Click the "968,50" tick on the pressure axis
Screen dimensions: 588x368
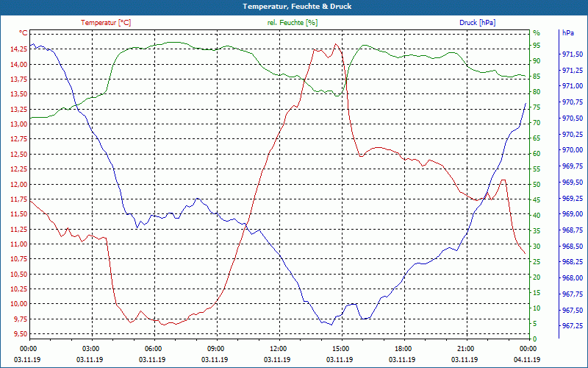[573, 246]
